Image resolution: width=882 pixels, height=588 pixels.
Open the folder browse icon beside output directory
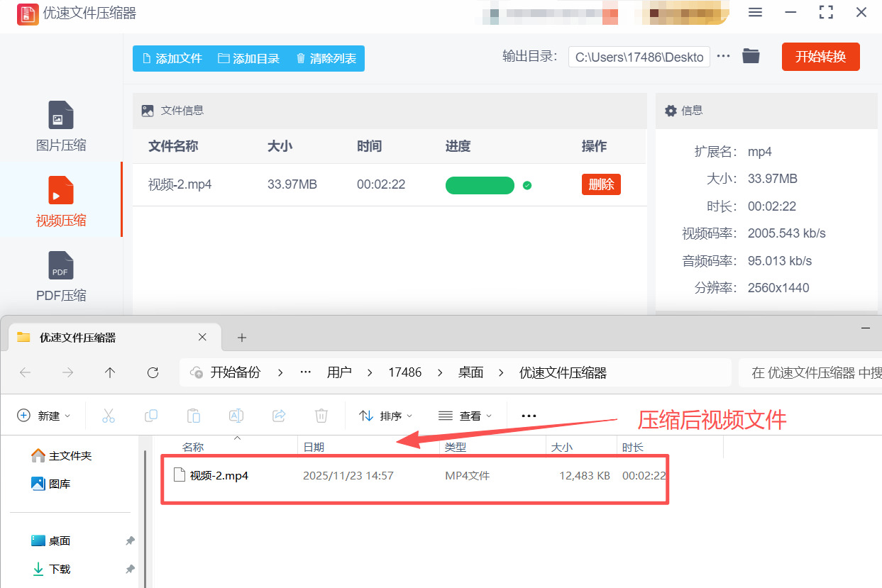[750, 57]
